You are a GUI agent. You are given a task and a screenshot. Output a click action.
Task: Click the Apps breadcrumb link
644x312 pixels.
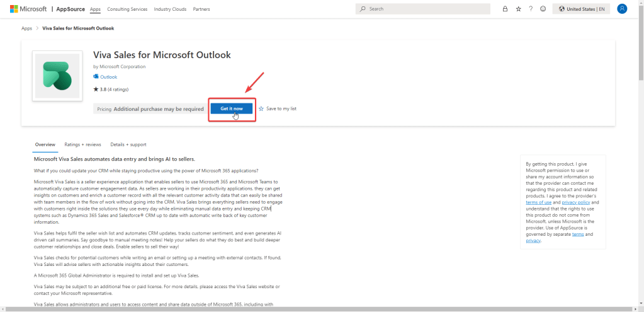pyautogui.click(x=26, y=28)
